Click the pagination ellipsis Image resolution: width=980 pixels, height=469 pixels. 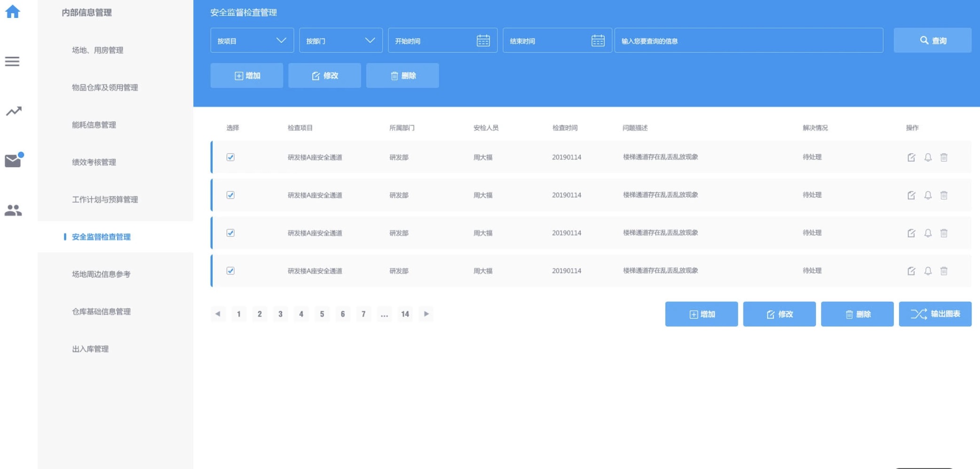(x=384, y=314)
